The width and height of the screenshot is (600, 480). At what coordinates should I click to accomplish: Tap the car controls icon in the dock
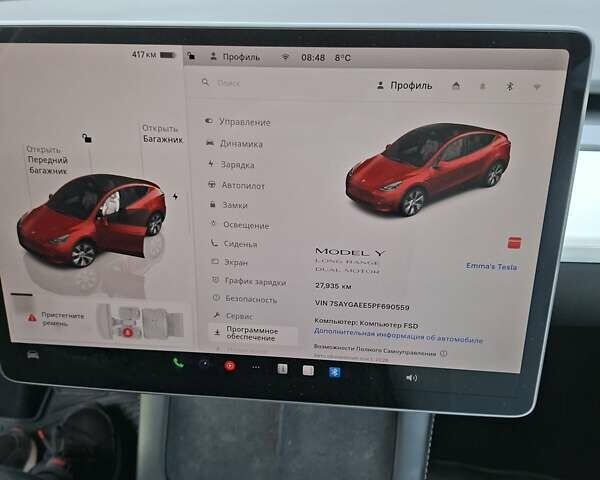[33, 355]
